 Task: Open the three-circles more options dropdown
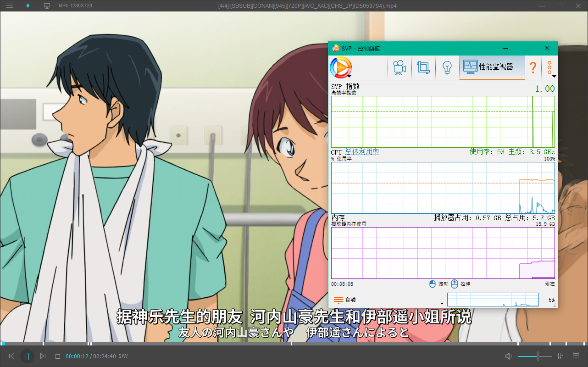click(549, 67)
